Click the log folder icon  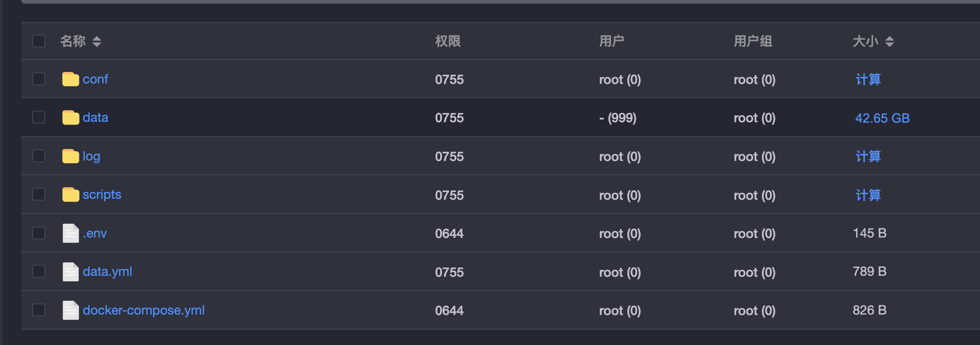pyautogui.click(x=71, y=156)
